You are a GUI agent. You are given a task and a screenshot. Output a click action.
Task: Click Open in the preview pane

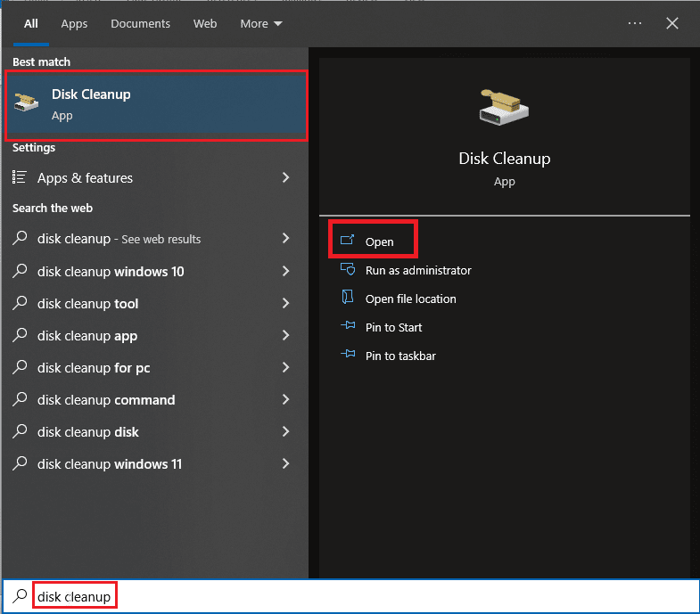point(380,242)
